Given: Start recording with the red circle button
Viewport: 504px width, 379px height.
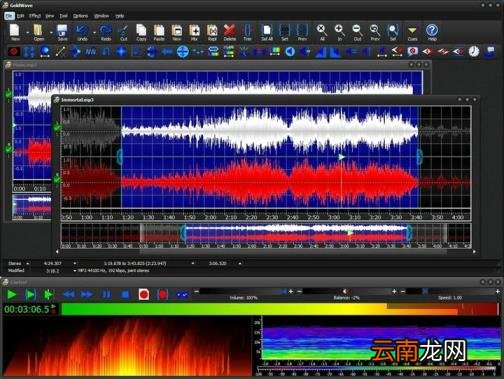Looking at the screenshot, I should pyautogui.click(x=144, y=295).
